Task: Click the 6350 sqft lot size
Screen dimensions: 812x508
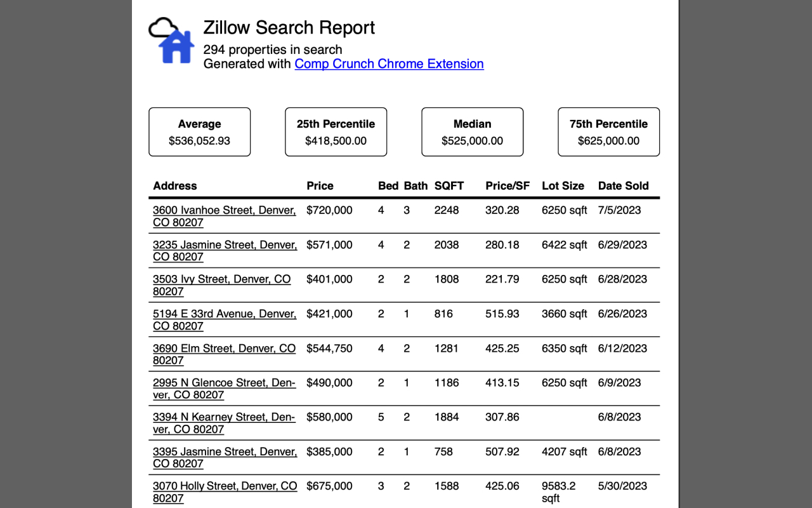Action: point(565,348)
